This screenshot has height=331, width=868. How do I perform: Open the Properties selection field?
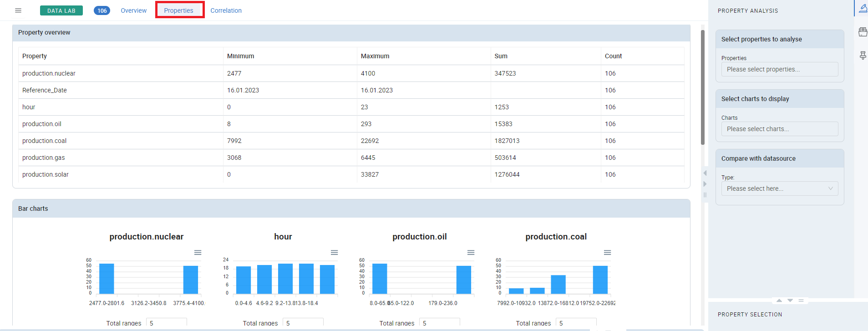780,69
